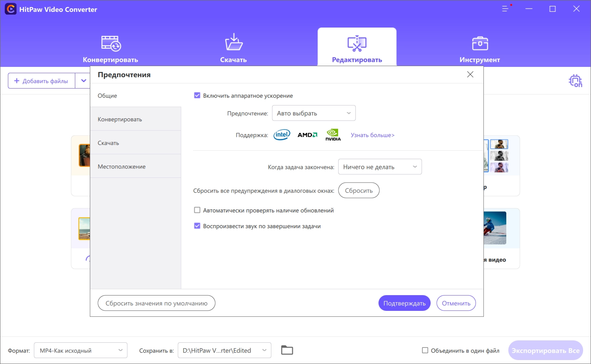Expand the Формат MP4-Как исходный dropdown
591x364 pixels.
tap(81, 350)
